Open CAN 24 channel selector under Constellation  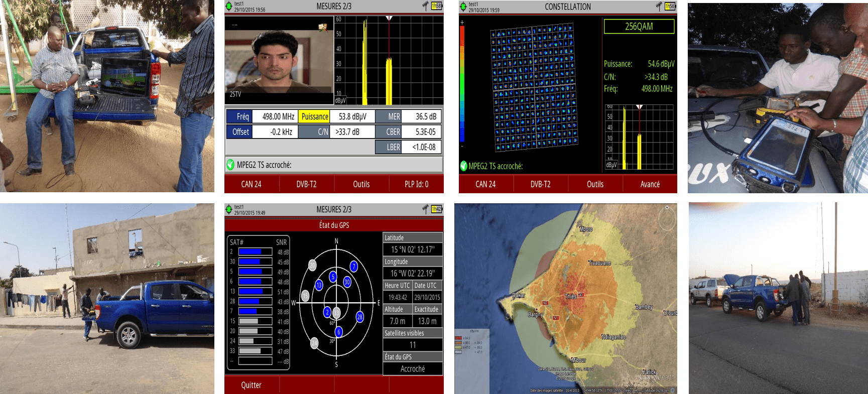pyautogui.click(x=485, y=184)
